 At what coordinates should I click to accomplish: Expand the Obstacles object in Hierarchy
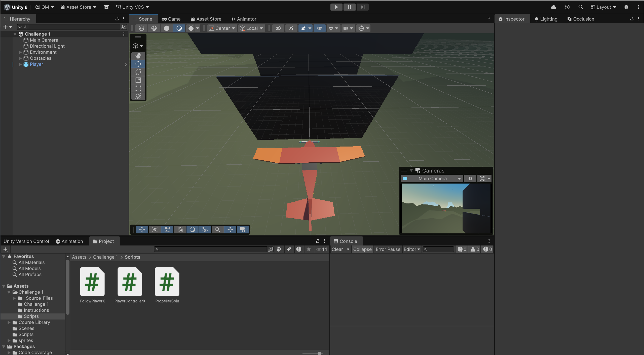tap(20, 58)
